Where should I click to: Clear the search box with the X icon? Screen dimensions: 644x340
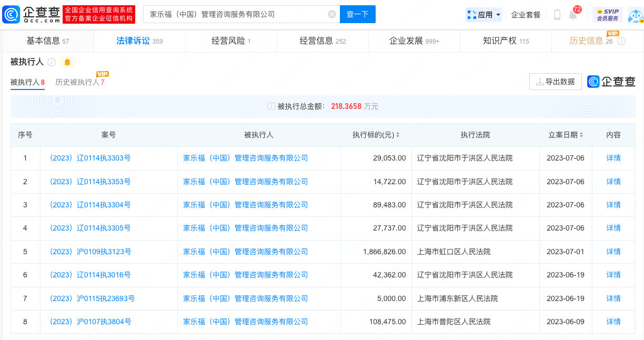point(332,14)
